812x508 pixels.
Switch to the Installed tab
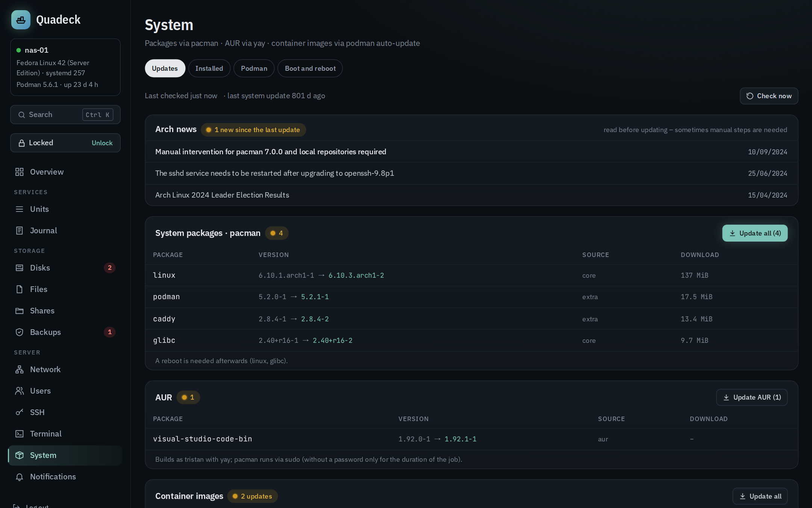(x=209, y=68)
